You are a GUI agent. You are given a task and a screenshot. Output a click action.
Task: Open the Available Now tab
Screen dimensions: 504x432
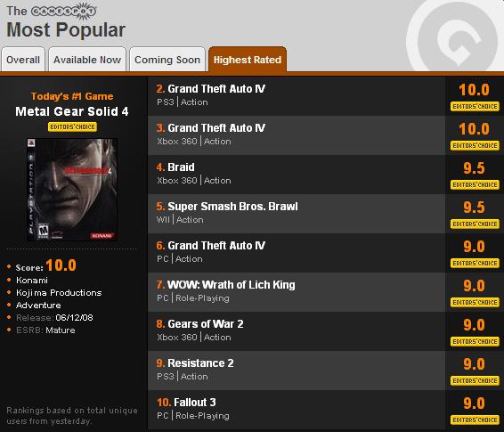[87, 60]
